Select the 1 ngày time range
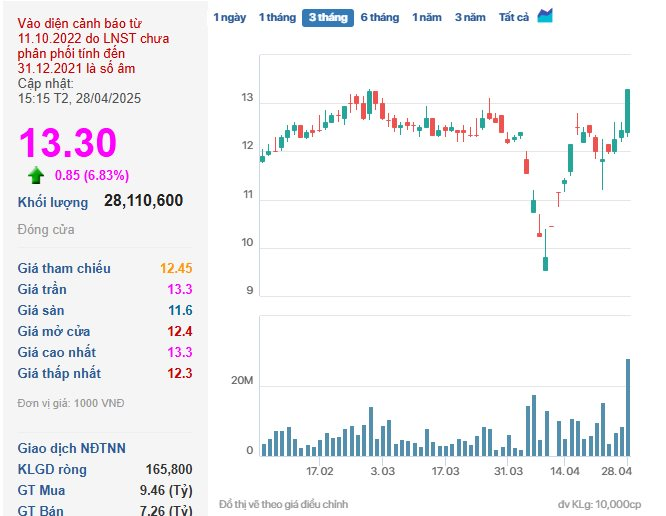Viewport: 666px width, 516px height. pyautogui.click(x=229, y=17)
